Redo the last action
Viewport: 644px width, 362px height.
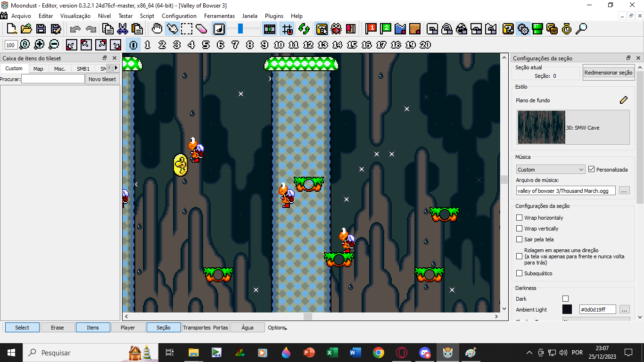pyautogui.click(x=91, y=29)
